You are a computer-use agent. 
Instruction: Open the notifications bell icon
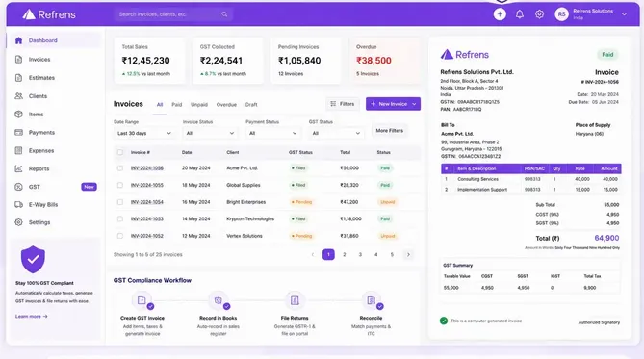(520, 14)
